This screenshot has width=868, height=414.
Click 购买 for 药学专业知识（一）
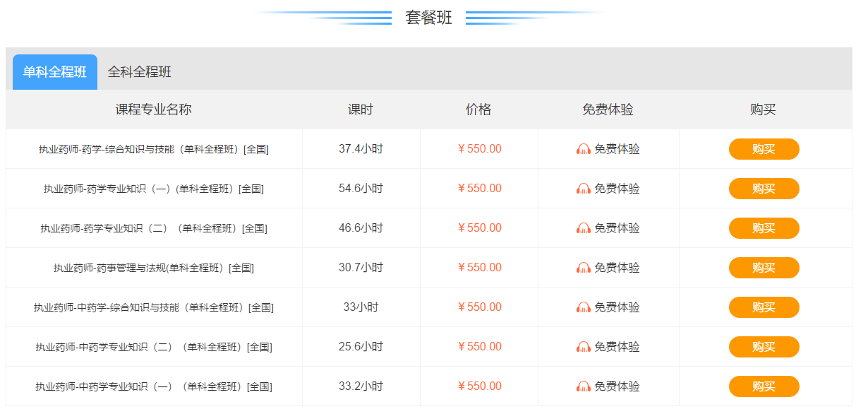(764, 189)
